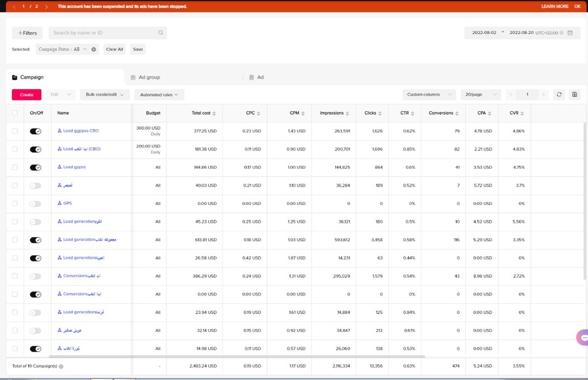Enable the 386.29 USD Conversions campaign
Image resolution: width=588 pixels, height=380 pixels.
[x=36, y=276]
